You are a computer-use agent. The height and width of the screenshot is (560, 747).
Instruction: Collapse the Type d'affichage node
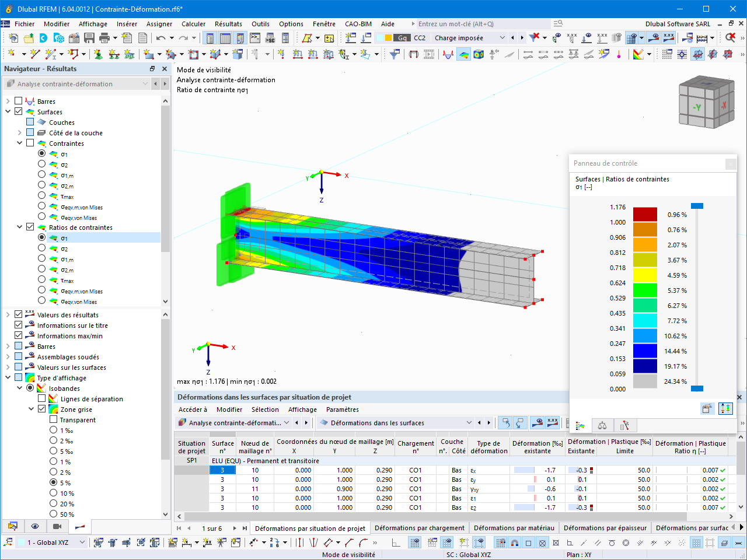[8, 377]
